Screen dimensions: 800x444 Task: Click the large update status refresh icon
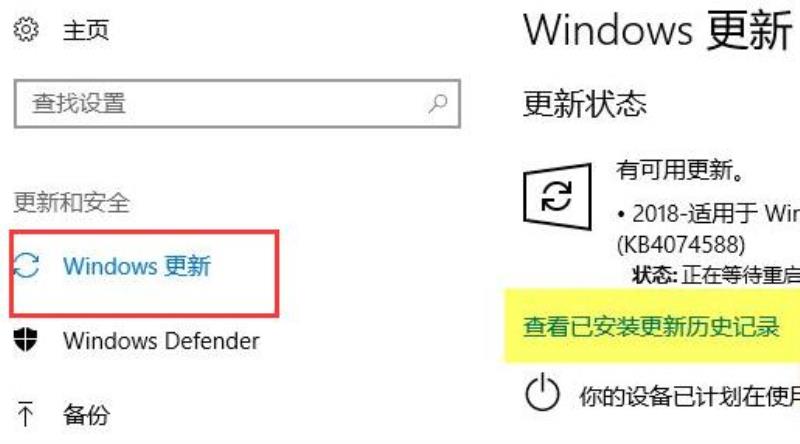[557, 196]
